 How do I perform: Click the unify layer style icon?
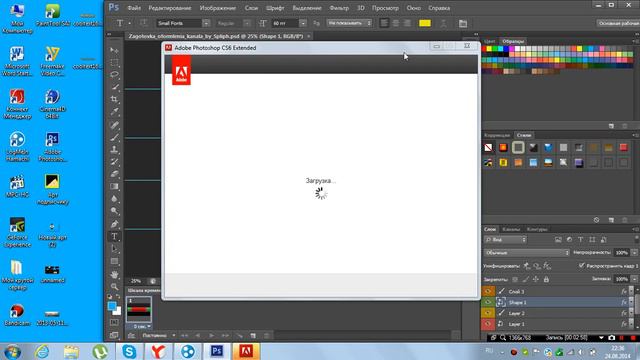coord(547,266)
